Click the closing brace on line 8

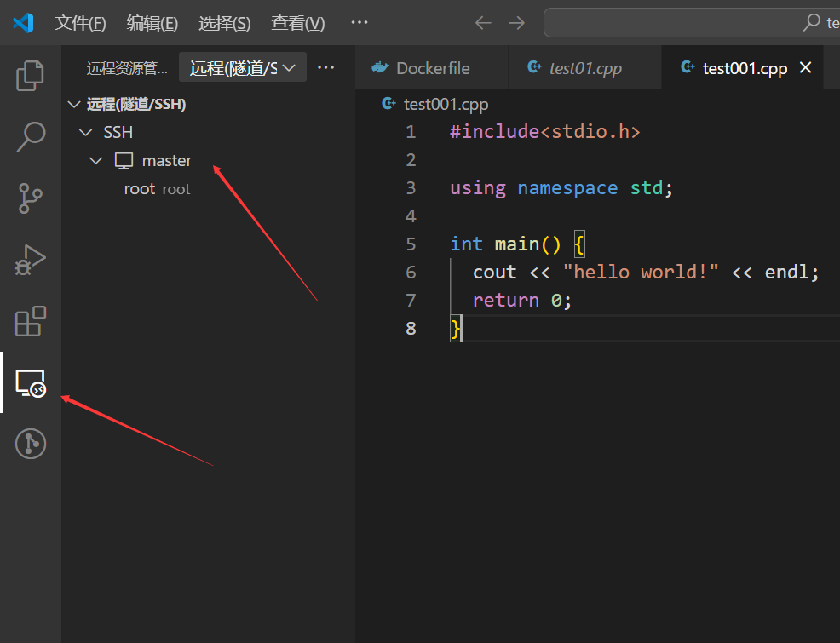point(456,328)
